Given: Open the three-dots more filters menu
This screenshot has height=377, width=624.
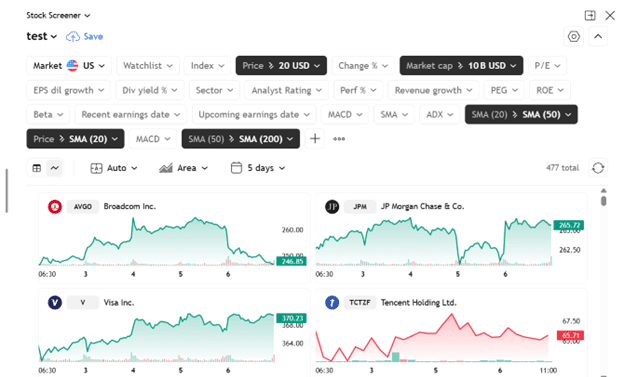Looking at the screenshot, I should coord(339,139).
